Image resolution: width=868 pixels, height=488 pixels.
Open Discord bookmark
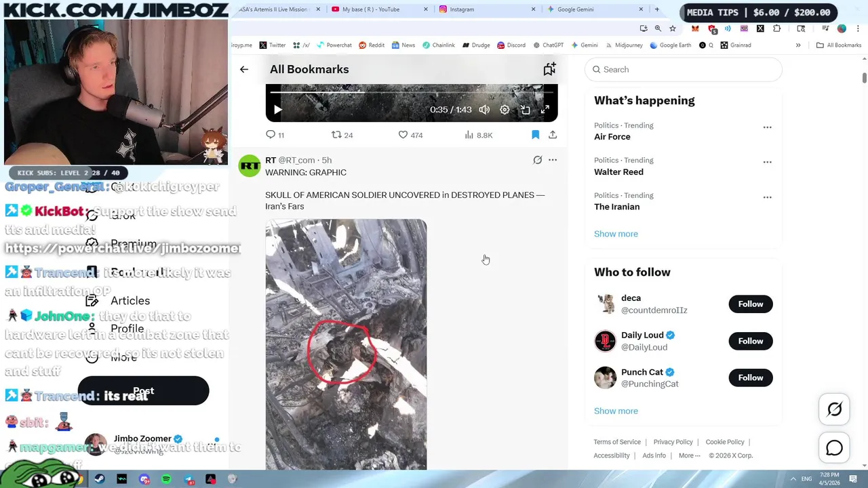[511, 45]
